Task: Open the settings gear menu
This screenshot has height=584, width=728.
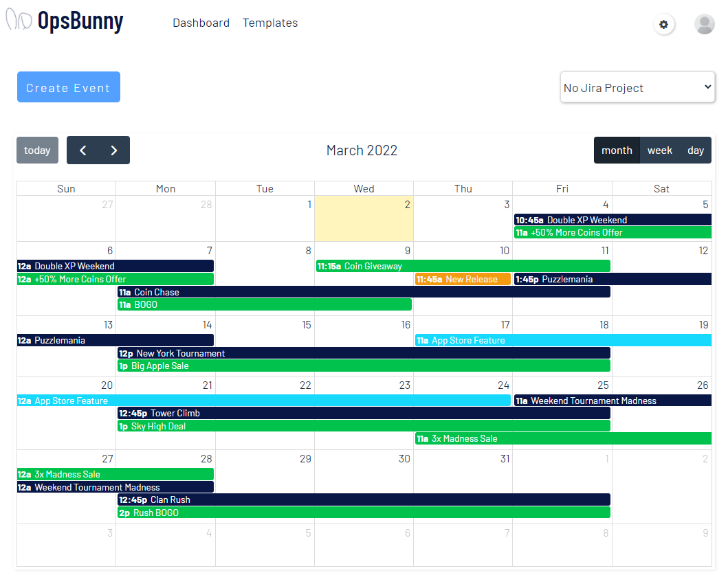Action: click(x=663, y=24)
